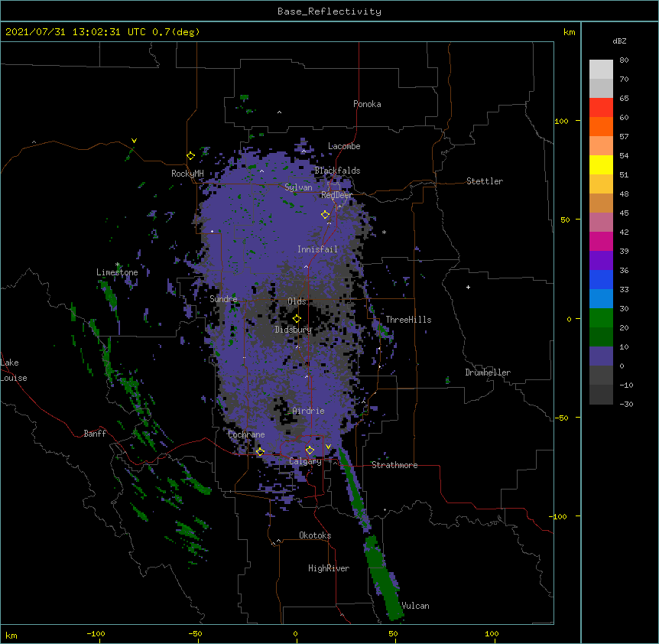Click the yellow V marker northwest of RockyMH
The image size is (659, 644).
(134, 141)
